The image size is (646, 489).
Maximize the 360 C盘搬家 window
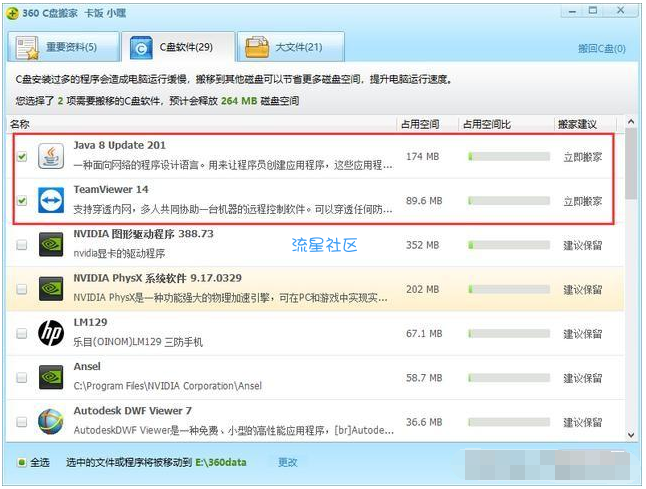(593, 11)
